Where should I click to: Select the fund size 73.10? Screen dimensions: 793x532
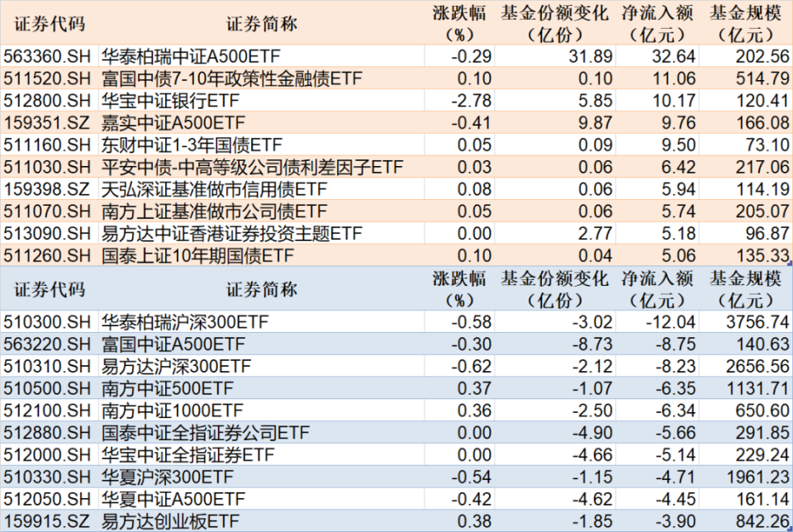tap(767, 145)
